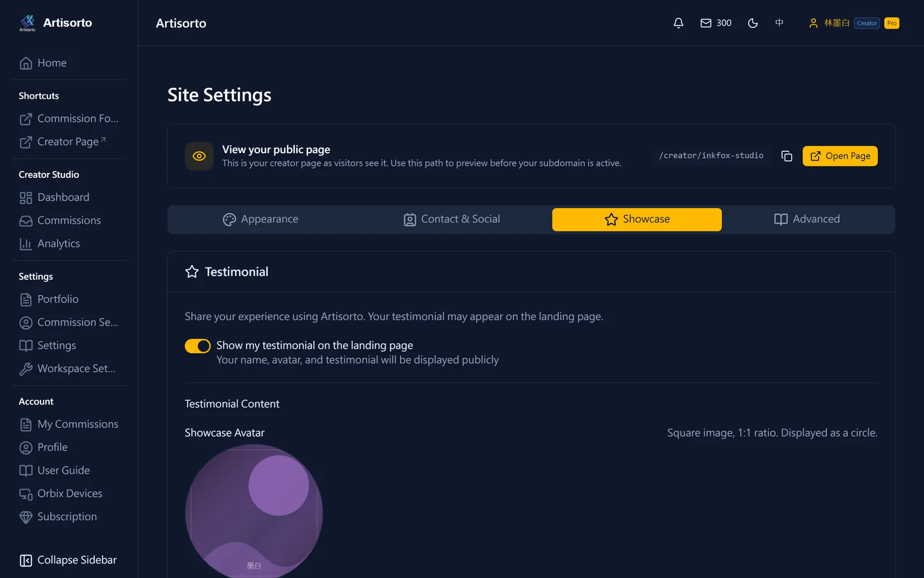Click the Showcase Avatar label

point(225,433)
